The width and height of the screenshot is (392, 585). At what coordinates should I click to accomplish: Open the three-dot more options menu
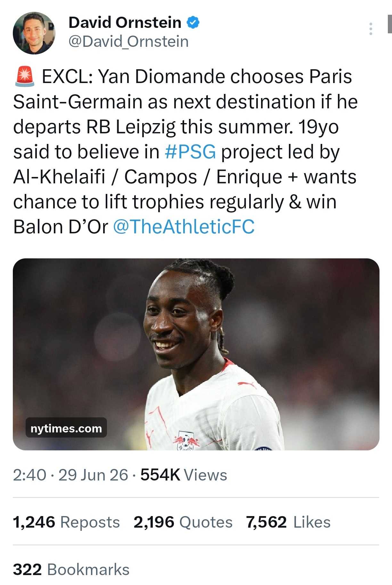coord(371,29)
